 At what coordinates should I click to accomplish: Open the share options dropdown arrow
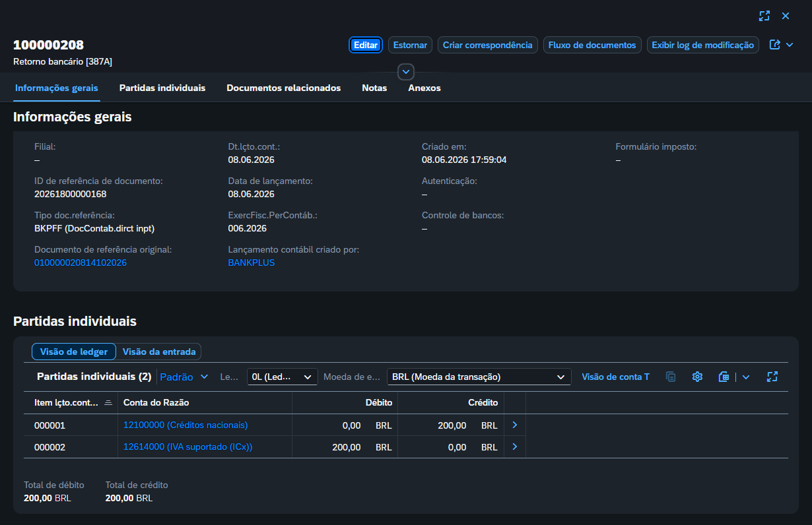pos(790,45)
